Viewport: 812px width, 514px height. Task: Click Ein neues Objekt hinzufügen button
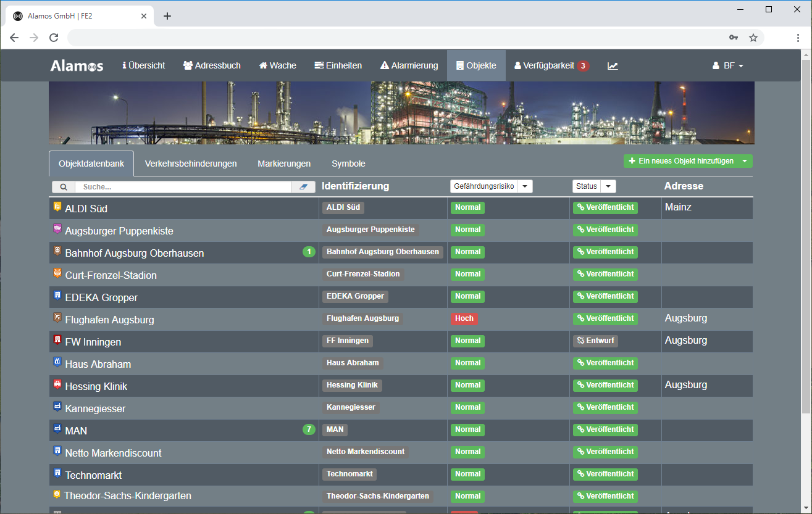(681, 161)
